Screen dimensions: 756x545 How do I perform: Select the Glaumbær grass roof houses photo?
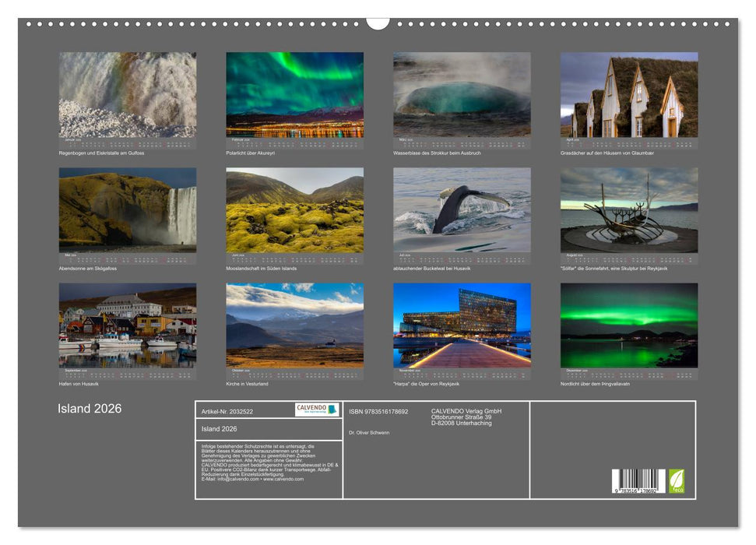pyautogui.click(x=629, y=94)
